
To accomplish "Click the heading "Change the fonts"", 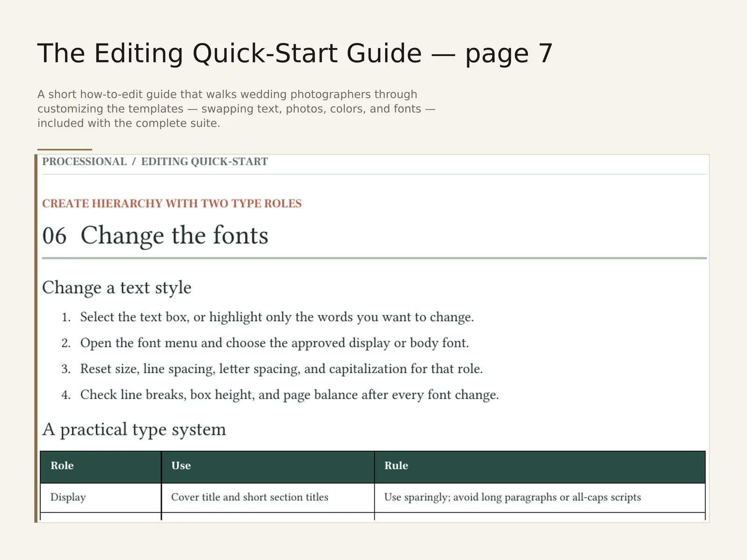I will click(174, 236).
